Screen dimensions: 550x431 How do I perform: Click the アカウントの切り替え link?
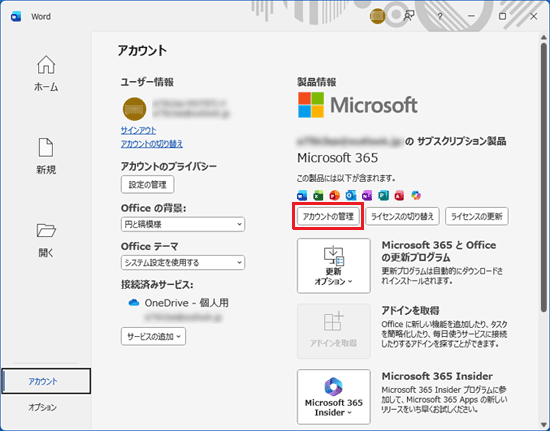tap(152, 144)
